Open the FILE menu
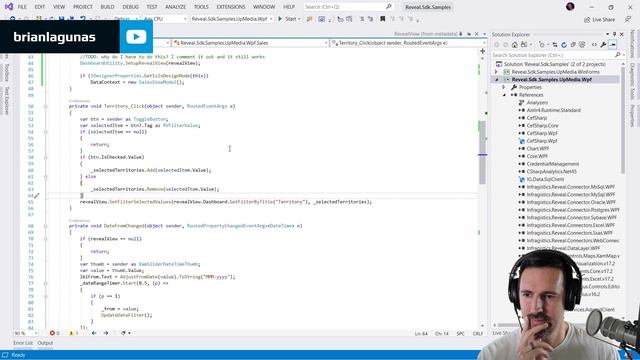This screenshot has height=360, width=640. tap(22, 7)
